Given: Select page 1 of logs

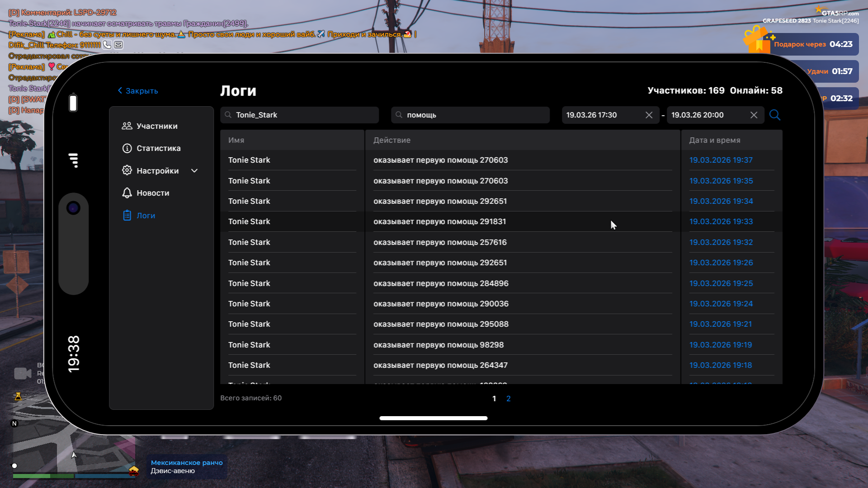Looking at the screenshot, I should coord(494,399).
